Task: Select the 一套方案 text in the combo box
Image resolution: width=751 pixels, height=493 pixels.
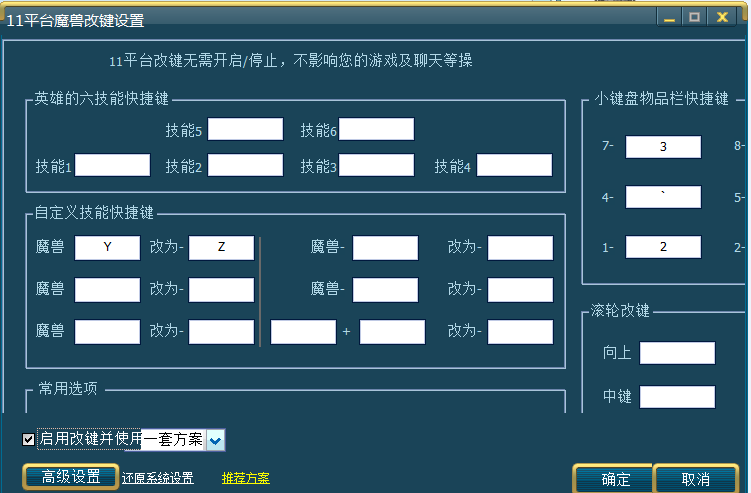Action: point(173,439)
